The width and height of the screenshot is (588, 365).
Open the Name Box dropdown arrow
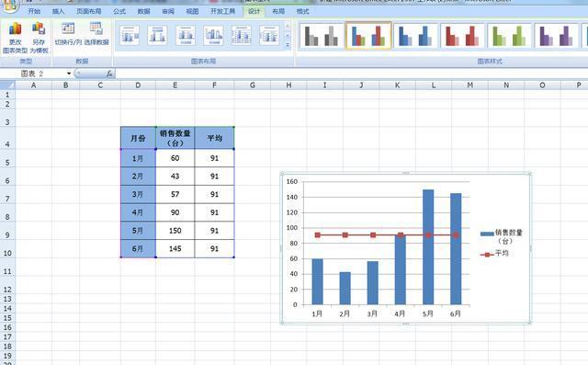69,74
